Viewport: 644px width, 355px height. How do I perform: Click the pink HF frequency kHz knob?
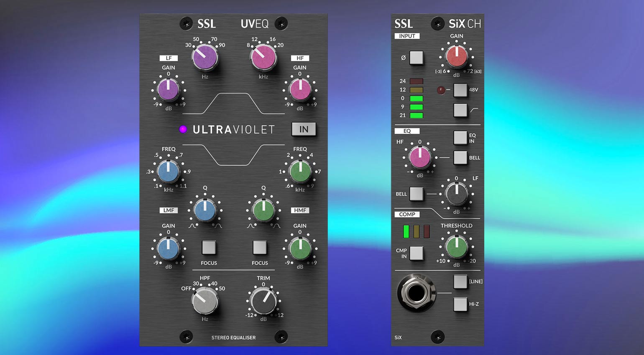263,57
